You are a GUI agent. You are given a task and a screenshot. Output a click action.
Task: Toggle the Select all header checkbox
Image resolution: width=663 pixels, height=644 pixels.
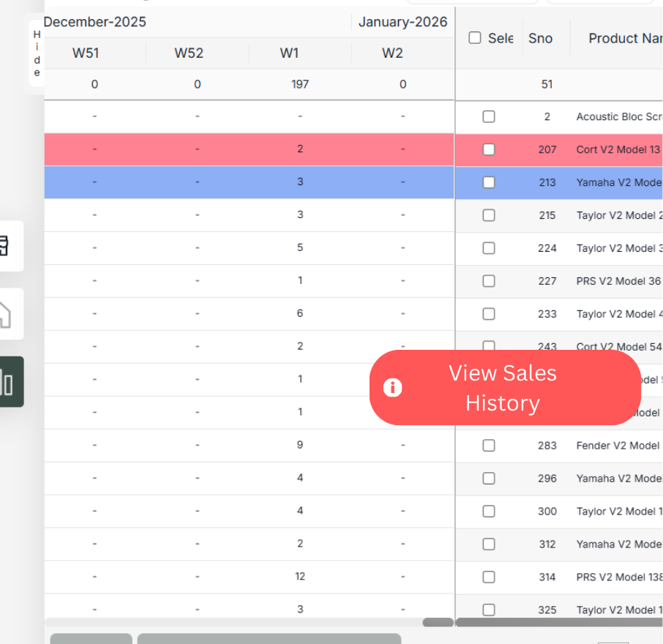click(475, 38)
